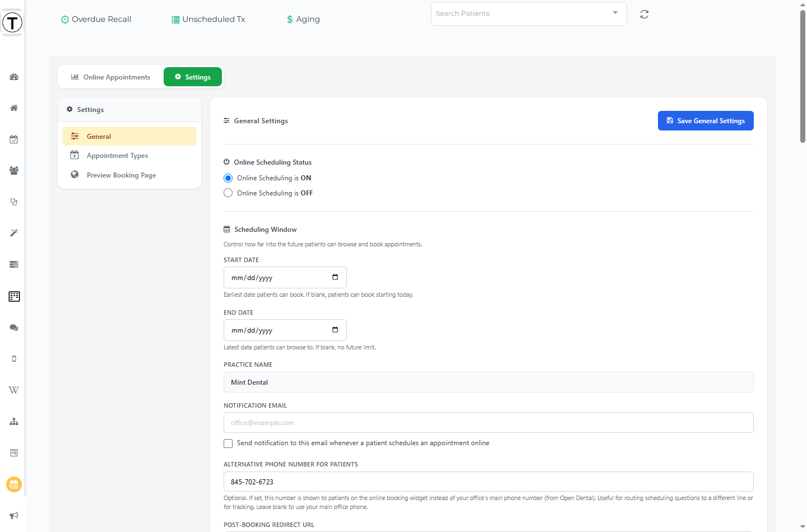Open the calendar check icon in sidebar
Screen dimensions: 807x532
[x=14, y=139]
